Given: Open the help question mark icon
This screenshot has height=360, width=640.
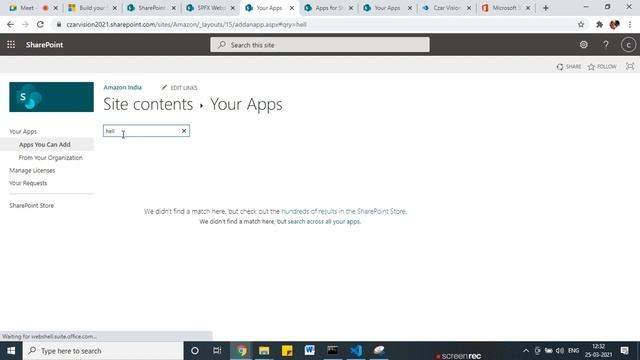Looking at the screenshot, I should tap(606, 44).
